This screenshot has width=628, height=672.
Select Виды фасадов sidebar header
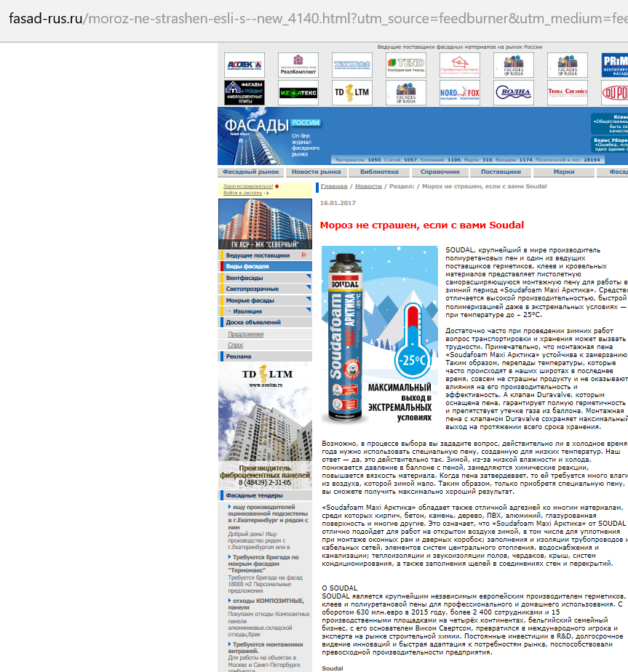(265, 266)
